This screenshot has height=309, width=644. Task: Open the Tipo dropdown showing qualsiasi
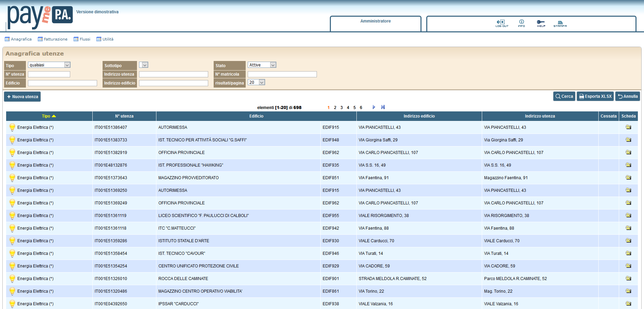pyautogui.click(x=49, y=65)
